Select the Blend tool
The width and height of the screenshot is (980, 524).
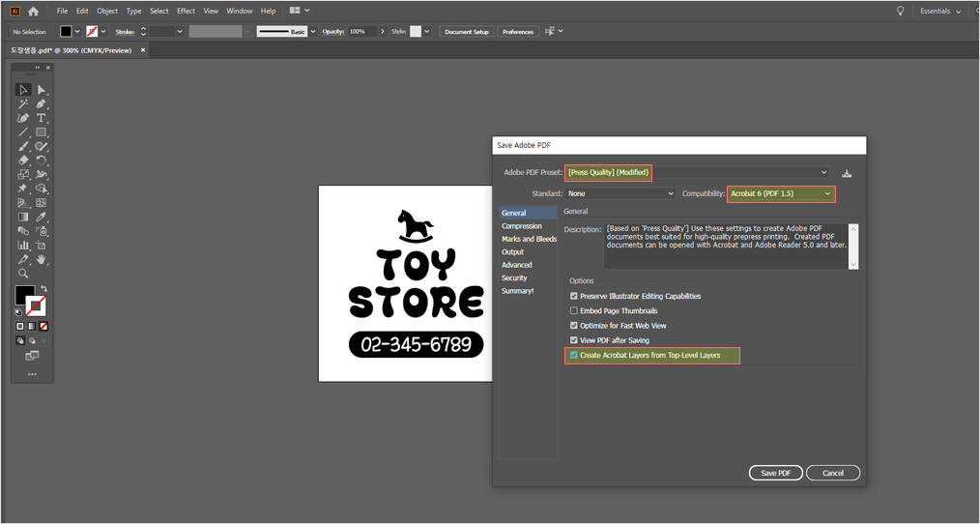[x=23, y=231]
